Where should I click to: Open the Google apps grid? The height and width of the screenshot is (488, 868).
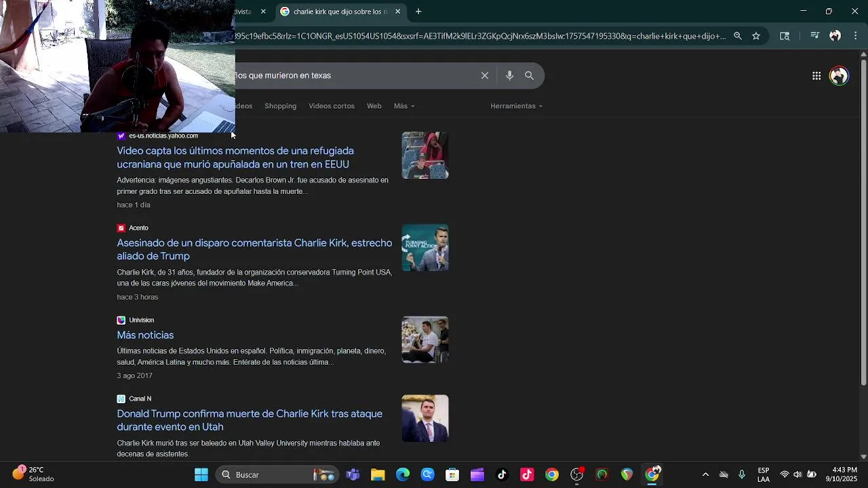[816, 76]
